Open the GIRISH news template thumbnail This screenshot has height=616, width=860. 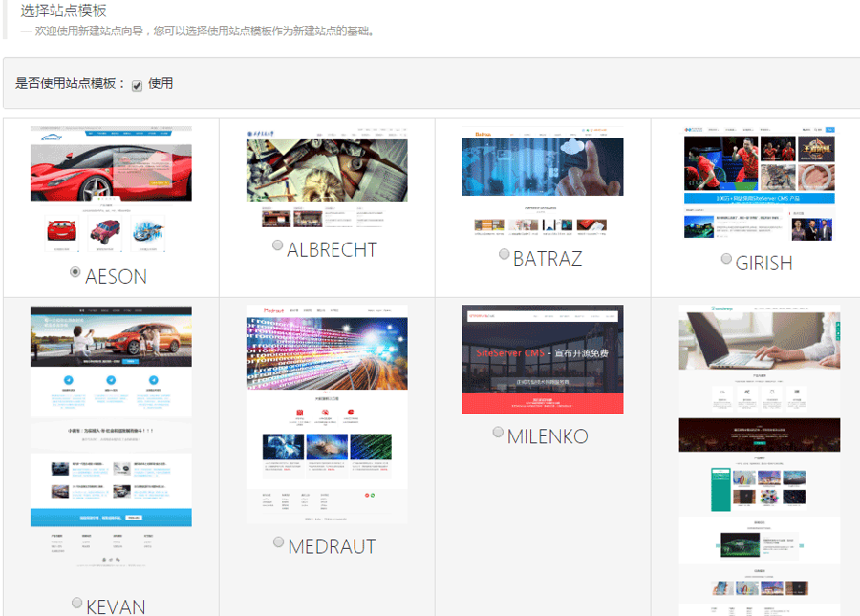(x=759, y=183)
